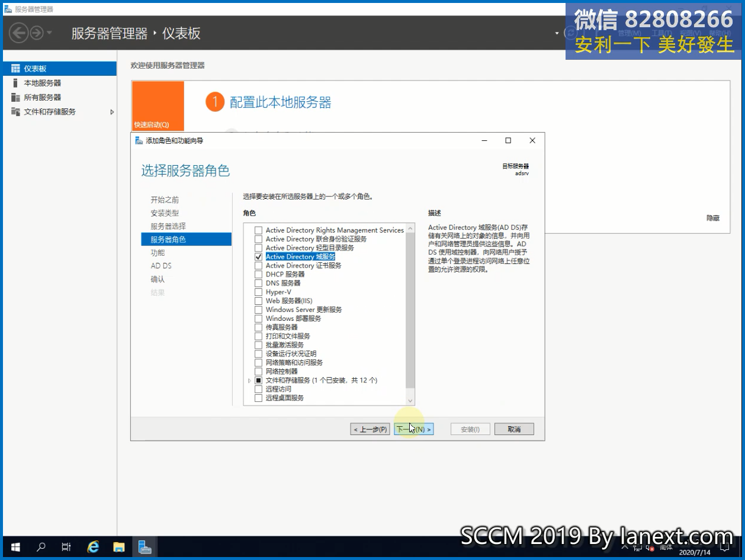Check the 批量激活服务 role

tap(258, 345)
